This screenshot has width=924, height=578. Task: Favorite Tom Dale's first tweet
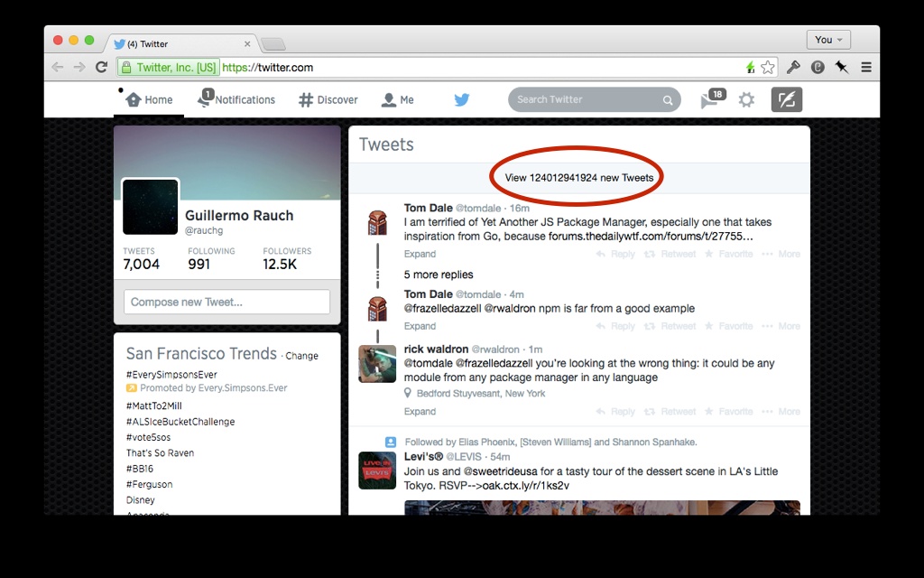tap(729, 255)
